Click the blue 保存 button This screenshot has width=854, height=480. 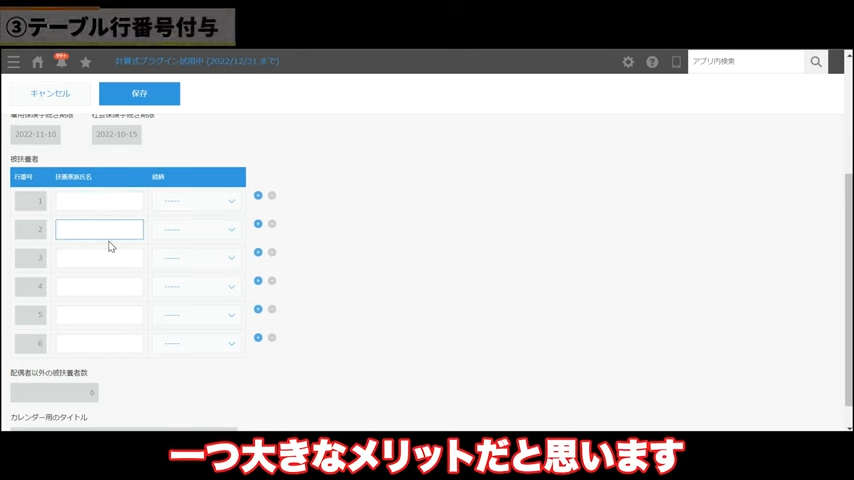139,94
